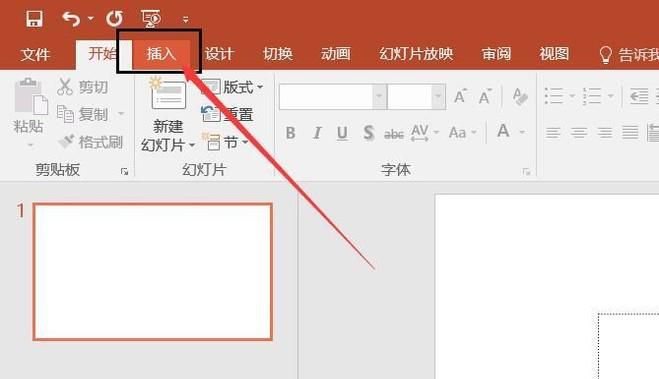Screen dimensions: 659x379
Task: Open the Change Case Aa menu
Action: pos(462,132)
